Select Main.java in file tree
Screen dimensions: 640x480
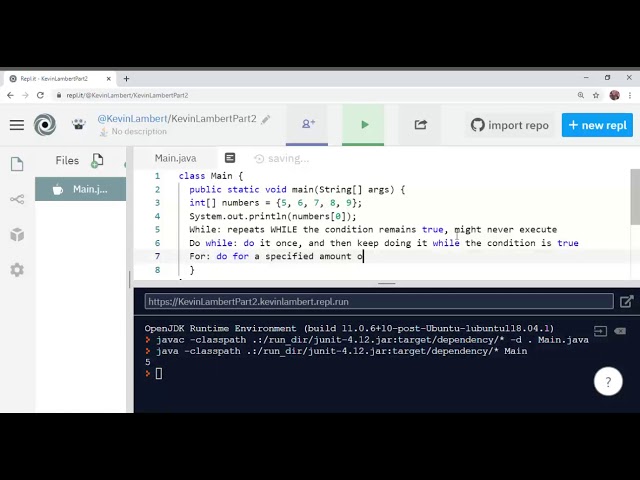(x=80, y=189)
